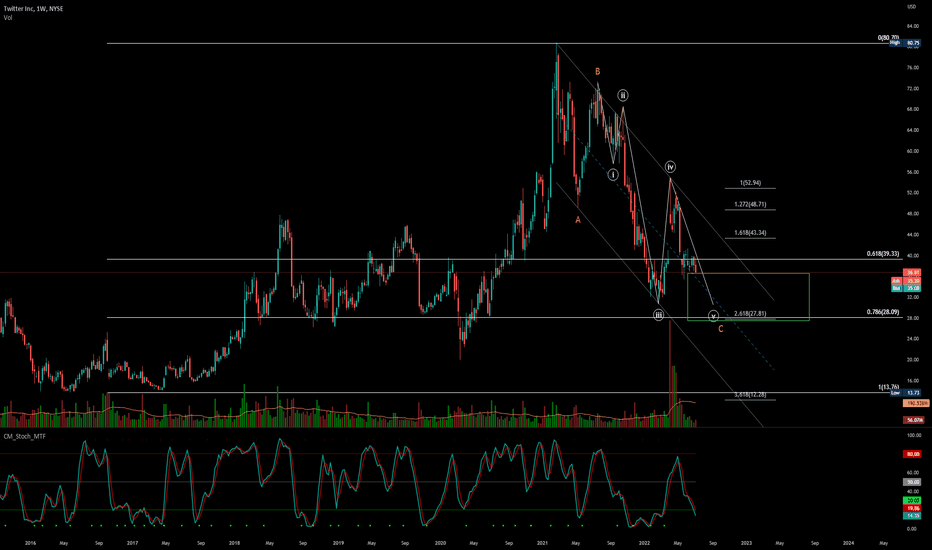Click the circled 'iv' wave marker
The height and width of the screenshot is (550, 932).
click(x=670, y=166)
